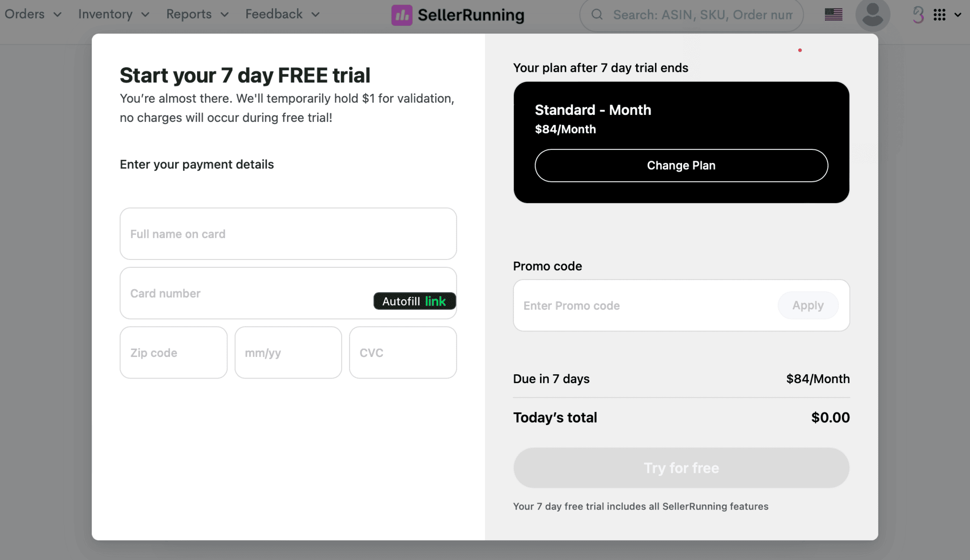
Task: Expand the chevron beside the apps grid
Action: [x=957, y=15]
